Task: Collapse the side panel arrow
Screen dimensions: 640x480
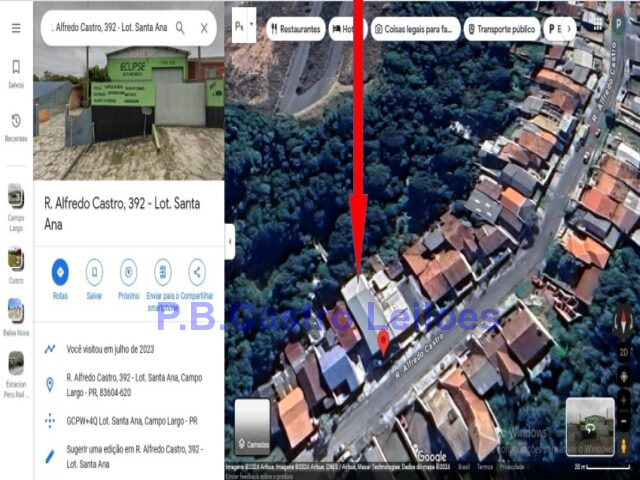Action: tap(230, 242)
